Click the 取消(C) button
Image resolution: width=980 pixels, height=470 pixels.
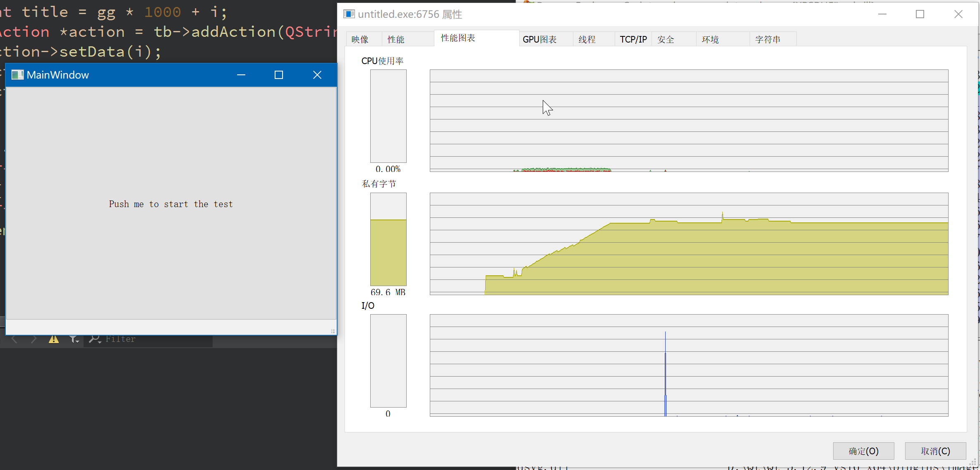pos(935,451)
